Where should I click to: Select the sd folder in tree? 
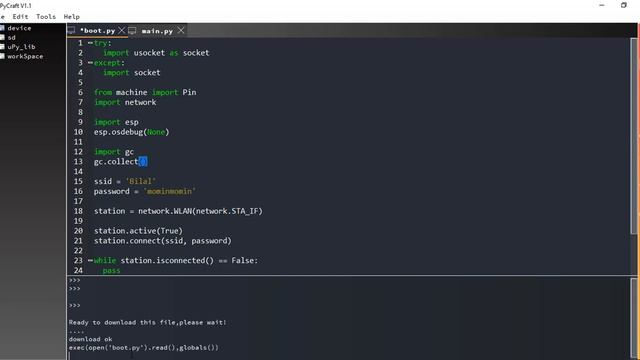(11, 38)
